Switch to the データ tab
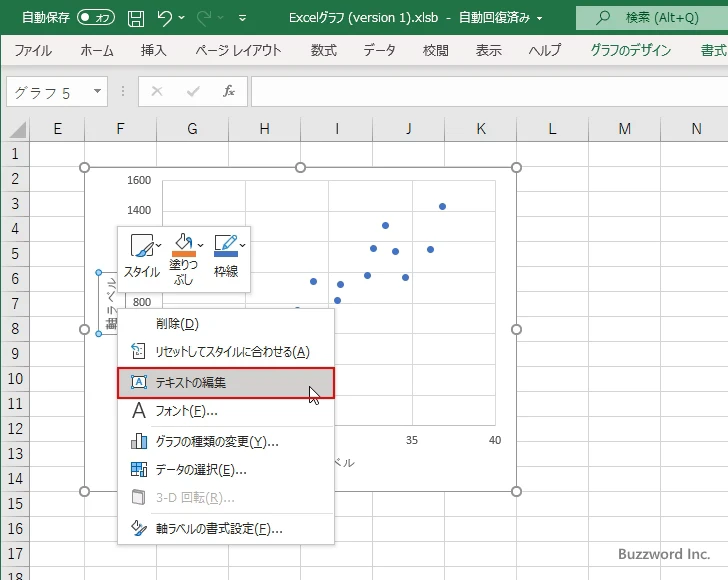Image resolution: width=728 pixels, height=580 pixels. tap(379, 50)
